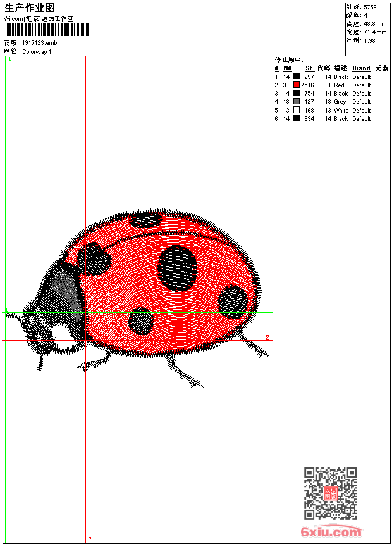Click the N# column header
392x544 pixels.
click(288, 68)
